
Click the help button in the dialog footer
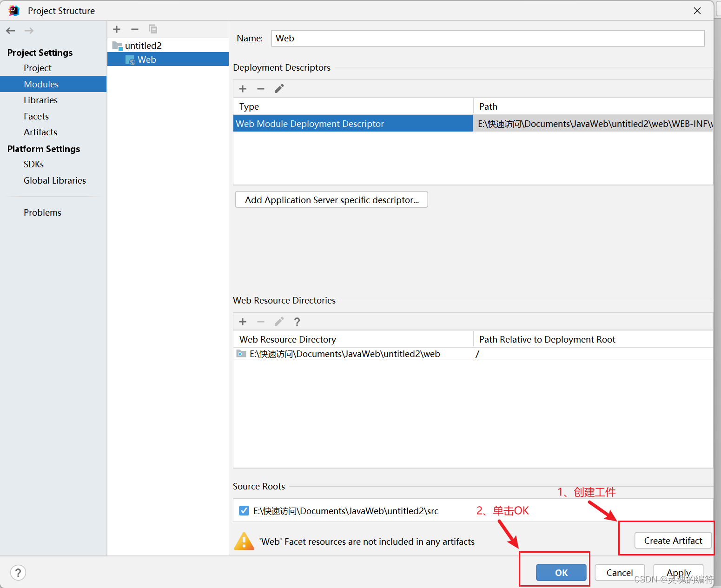coord(18,573)
